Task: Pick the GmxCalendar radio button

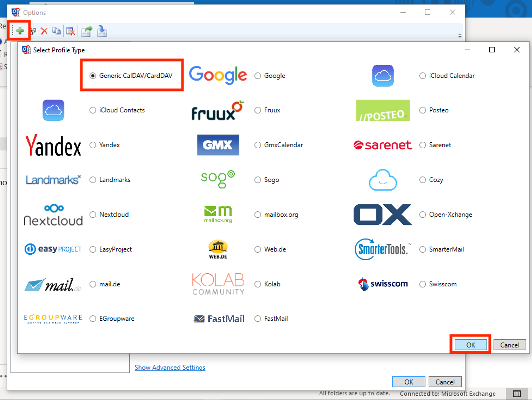Action: coord(258,145)
